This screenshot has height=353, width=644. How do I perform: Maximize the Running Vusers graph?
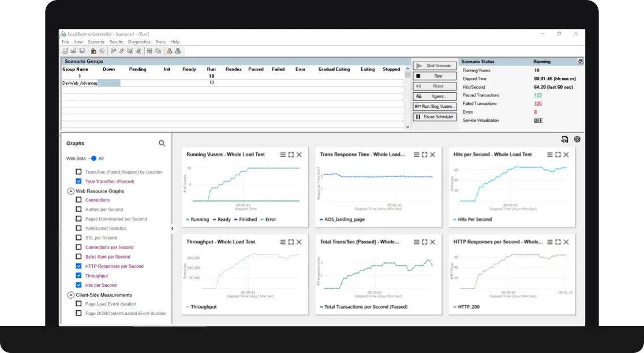click(x=291, y=155)
